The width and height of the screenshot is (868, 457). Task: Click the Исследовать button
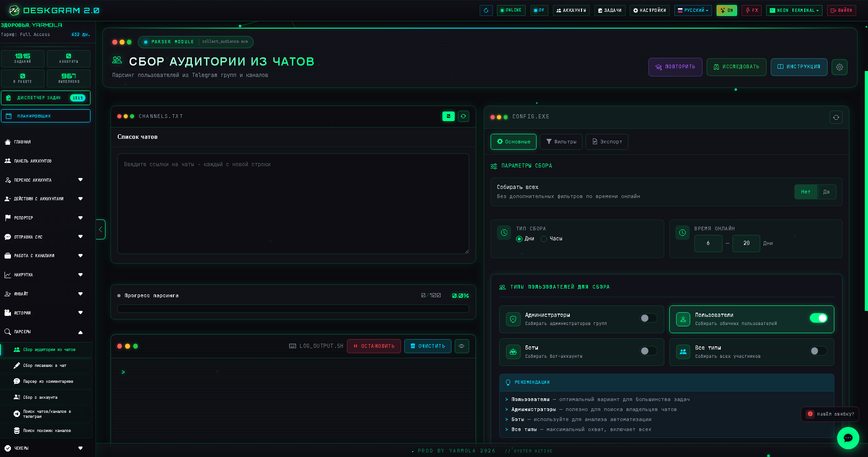pos(737,67)
